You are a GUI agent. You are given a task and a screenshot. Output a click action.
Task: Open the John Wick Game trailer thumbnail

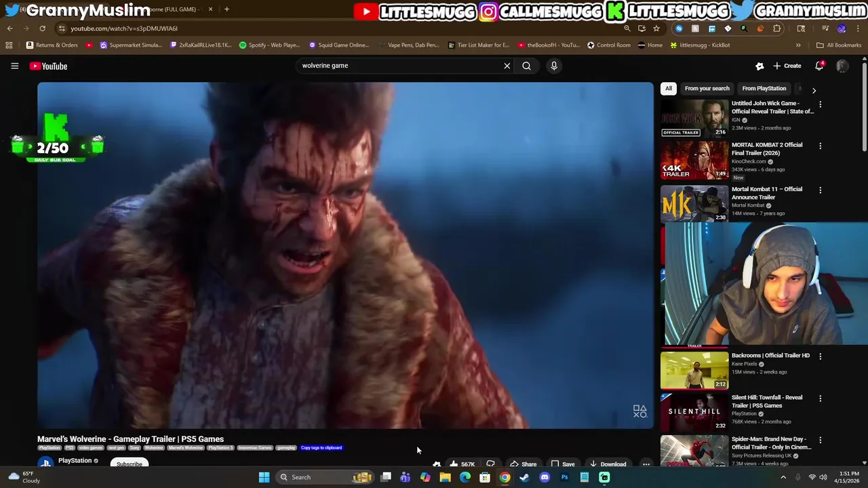pos(694,118)
